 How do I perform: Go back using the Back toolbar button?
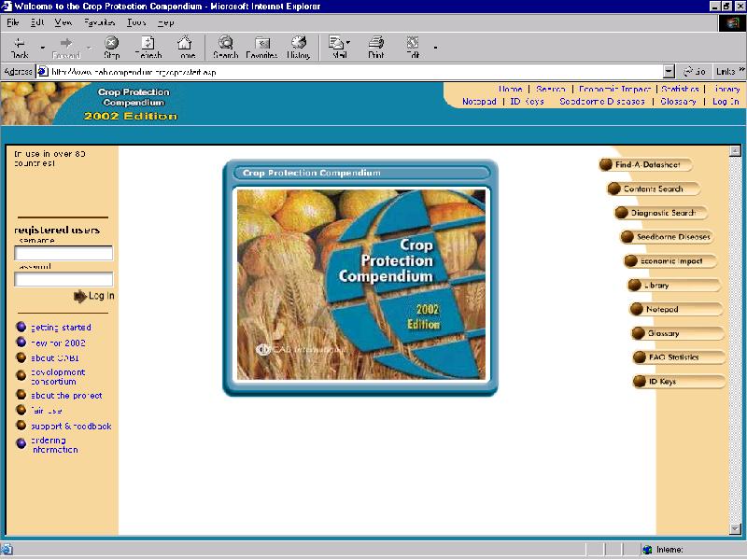(x=19, y=48)
